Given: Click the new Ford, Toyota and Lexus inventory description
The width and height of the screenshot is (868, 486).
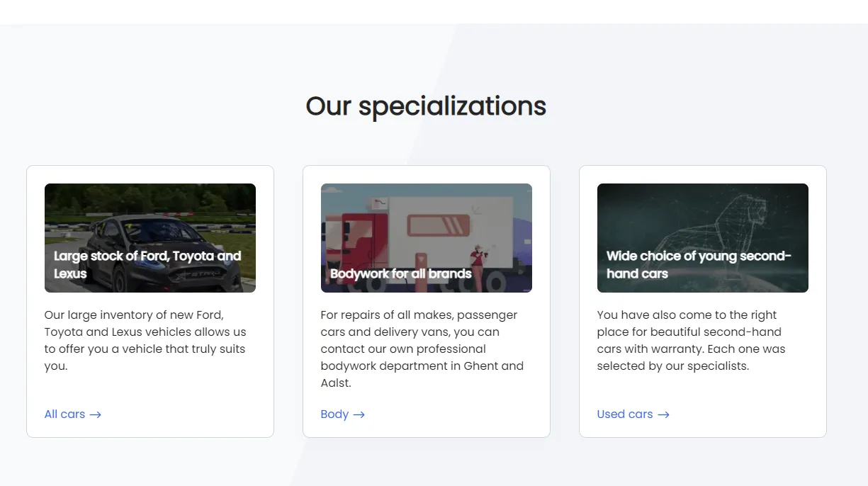Looking at the screenshot, I should pyautogui.click(x=145, y=340).
